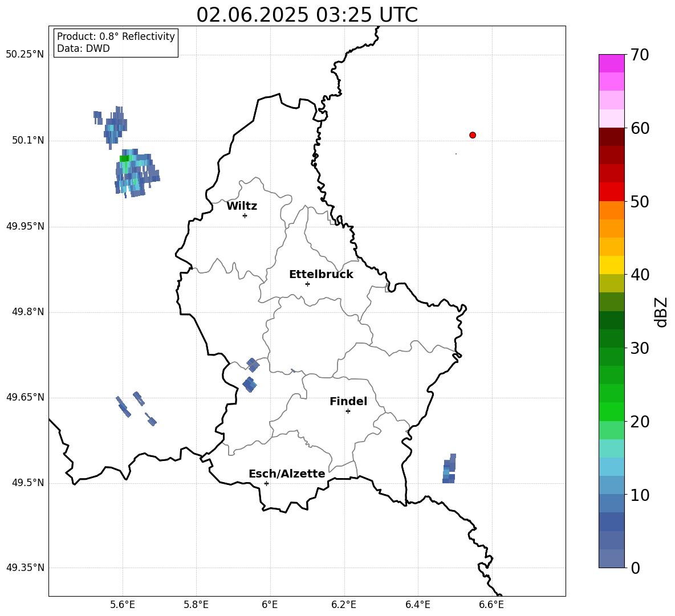
Task: Click the colorbar tick label 20
Action: point(640,422)
